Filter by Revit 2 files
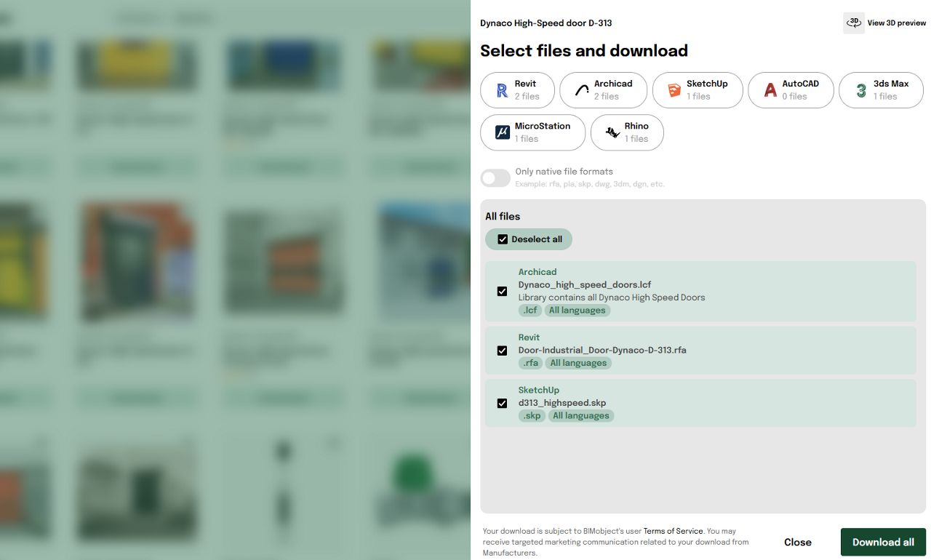 pos(517,90)
